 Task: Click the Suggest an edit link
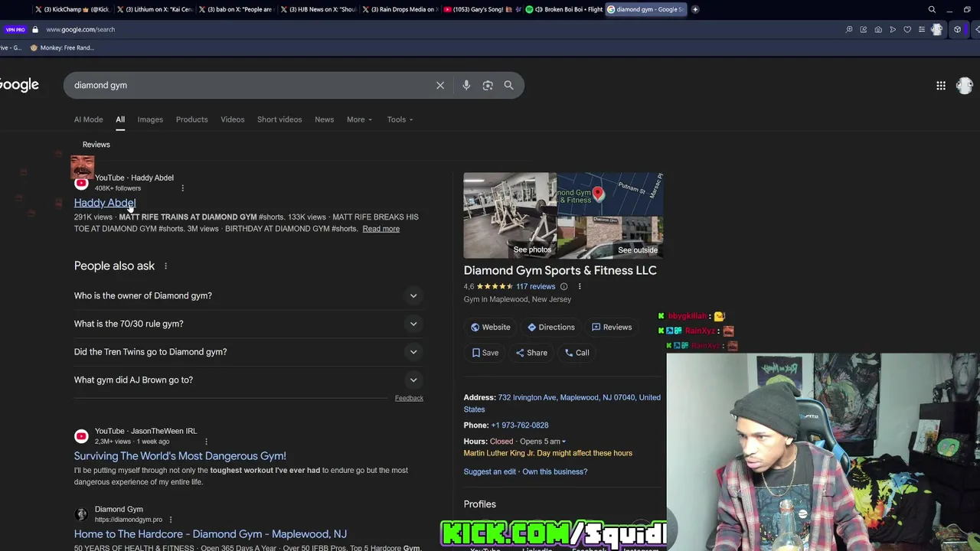click(489, 471)
